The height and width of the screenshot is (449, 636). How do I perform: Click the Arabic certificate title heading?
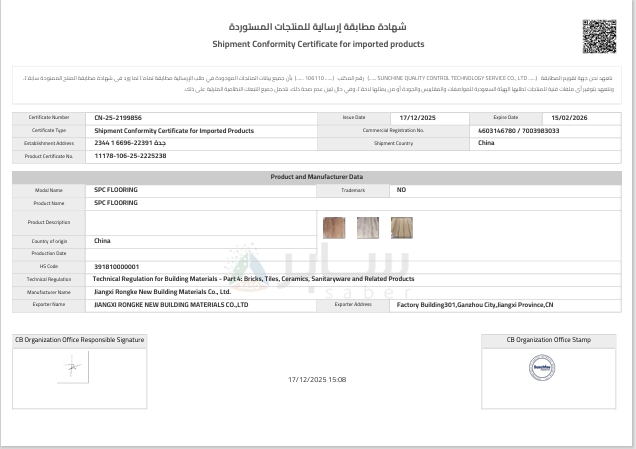click(x=318, y=27)
